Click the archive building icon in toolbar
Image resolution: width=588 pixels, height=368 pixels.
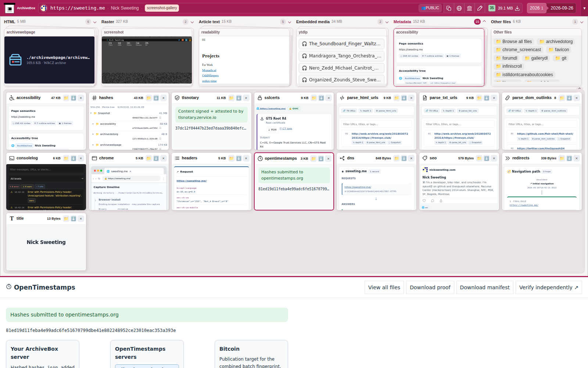coord(469,8)
